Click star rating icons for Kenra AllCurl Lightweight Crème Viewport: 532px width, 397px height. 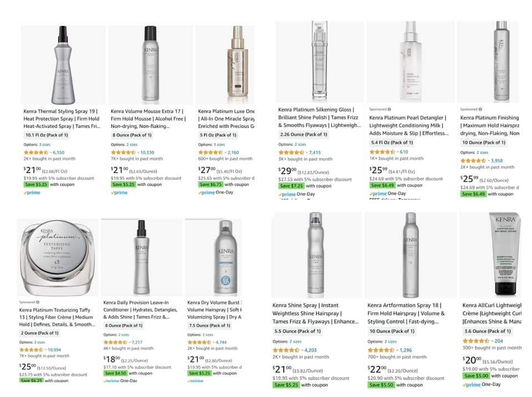475,341
